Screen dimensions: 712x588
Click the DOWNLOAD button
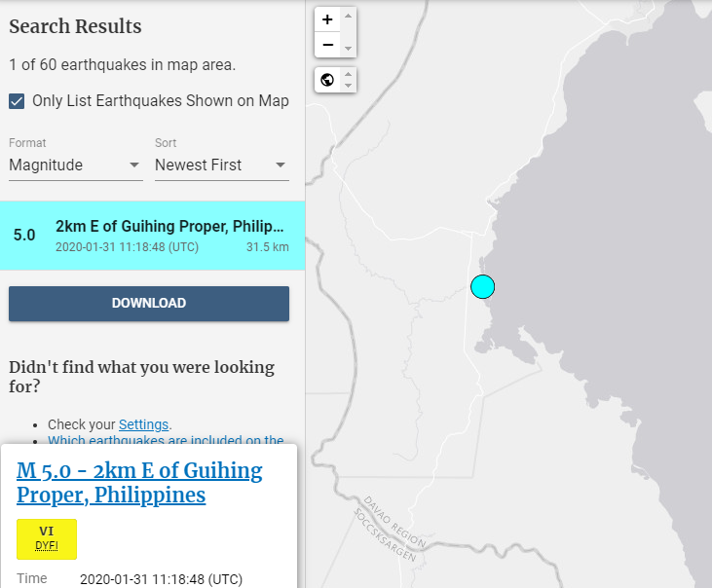point(149,304)
